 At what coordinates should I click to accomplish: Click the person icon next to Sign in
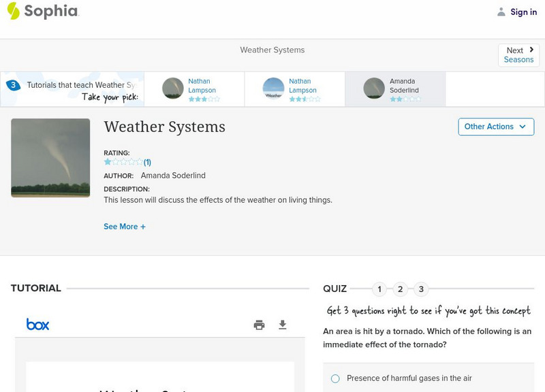click(x=502, y=12)
